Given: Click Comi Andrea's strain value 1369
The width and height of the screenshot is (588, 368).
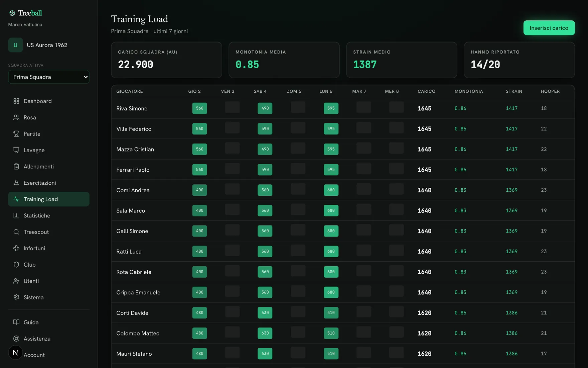Looking at the screenshot, I should point(511,190).
